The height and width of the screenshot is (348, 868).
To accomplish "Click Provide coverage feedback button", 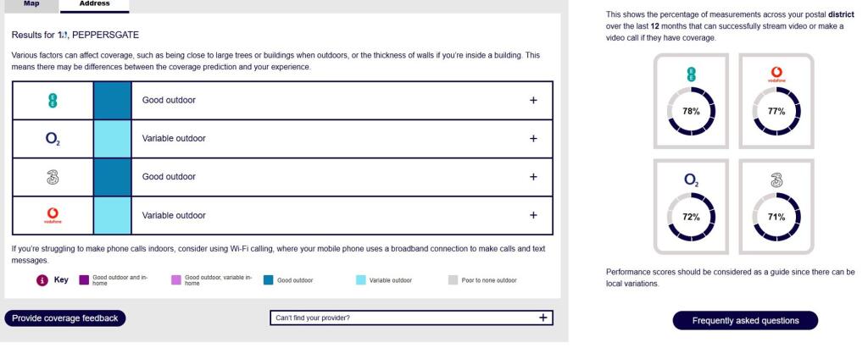I will (65, 318).
